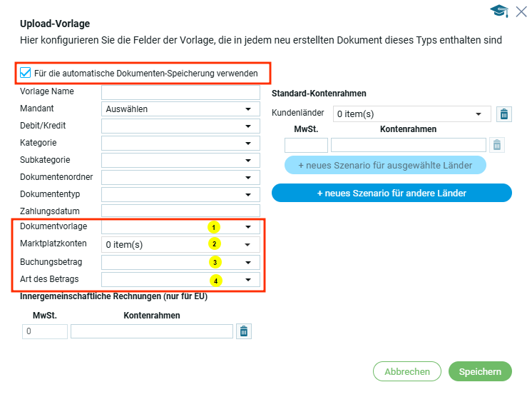The image size is (532, 397).
Task: Click into the Vorlage Name field
Action: [x=180, y=92]
